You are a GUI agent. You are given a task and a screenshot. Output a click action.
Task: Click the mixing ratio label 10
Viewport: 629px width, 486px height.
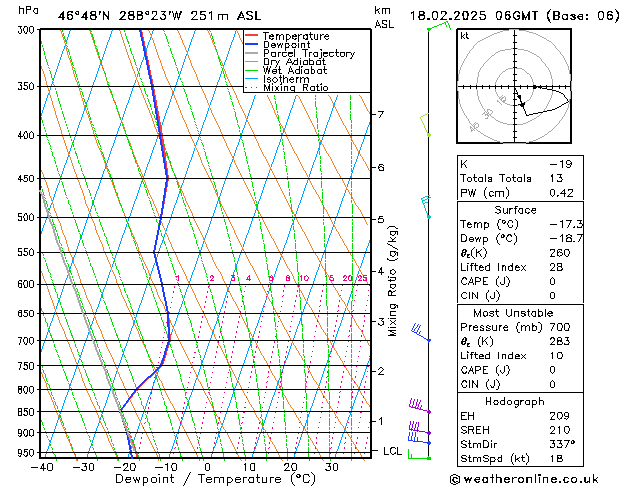[304, 278]
